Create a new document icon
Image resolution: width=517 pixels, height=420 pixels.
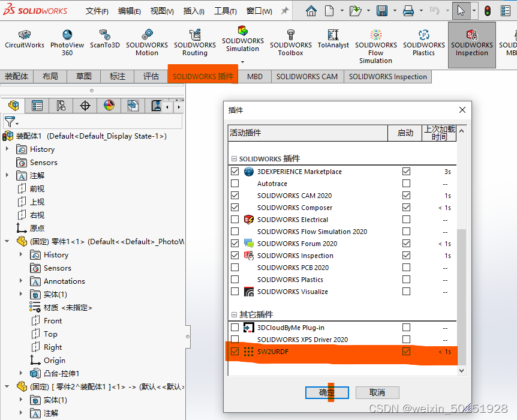coord(329,11)
